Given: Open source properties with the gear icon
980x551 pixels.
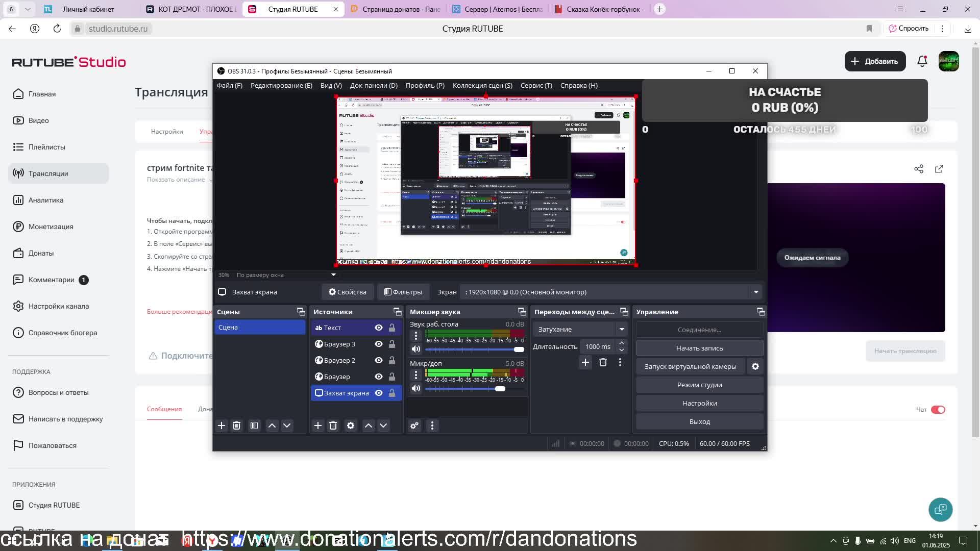Looking at the screenshot, I should (x=351, y=425).
